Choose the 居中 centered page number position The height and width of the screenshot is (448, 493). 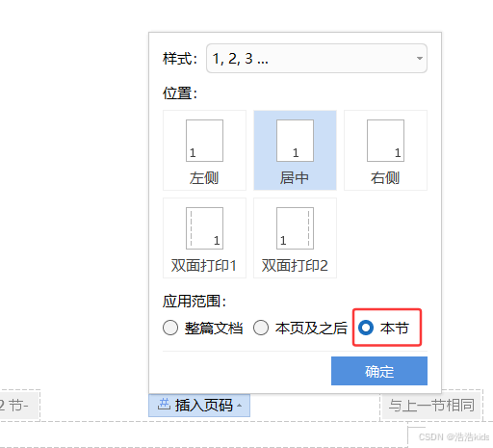295,150
